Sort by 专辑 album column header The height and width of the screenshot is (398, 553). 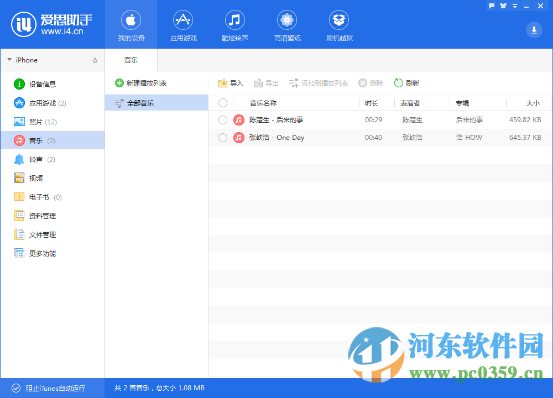462,103
